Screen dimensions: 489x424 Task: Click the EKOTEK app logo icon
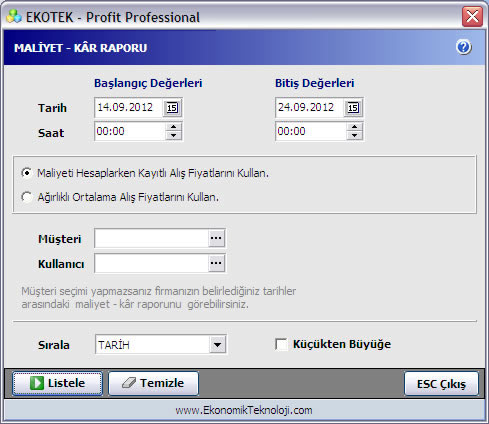pyautogui.click(x=14, y=17)
